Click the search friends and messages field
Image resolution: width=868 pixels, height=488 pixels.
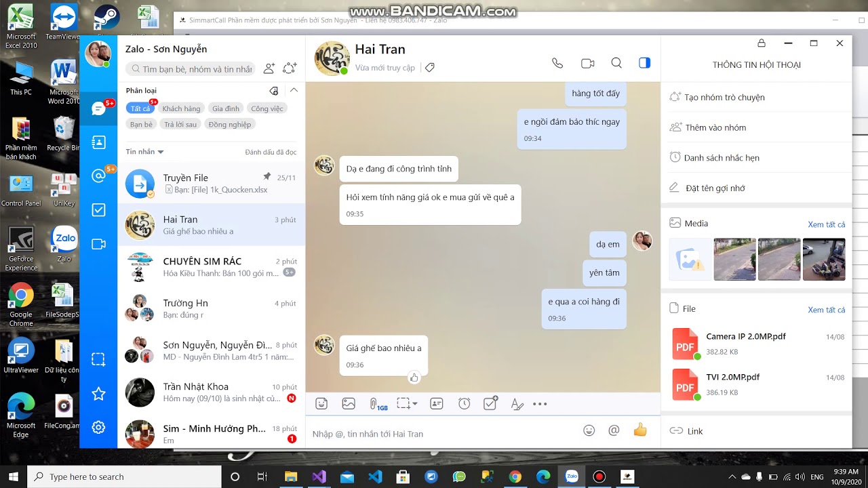point(191,69)
